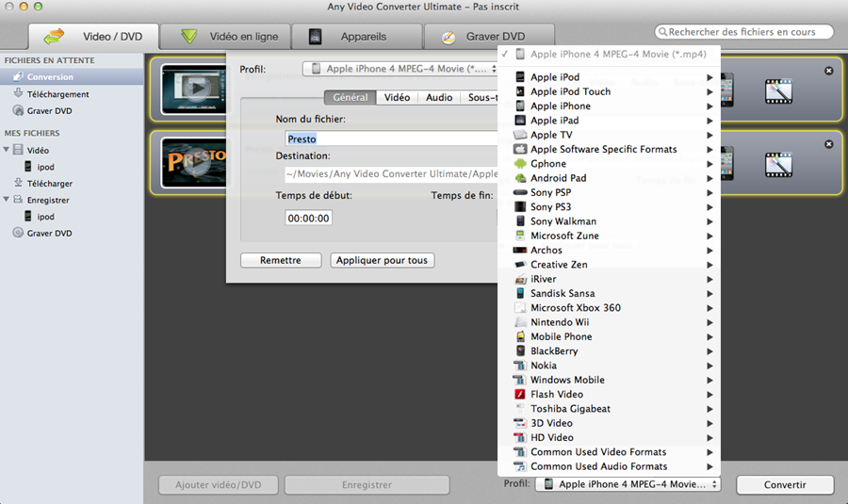Select ipod under the Enregistrer folder
848x504 pixels.
45,217
